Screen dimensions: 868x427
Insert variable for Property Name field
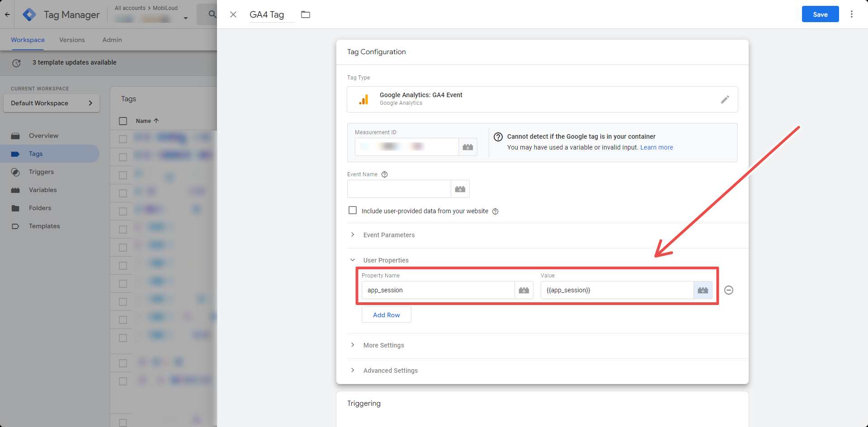(x=524, y=290)
